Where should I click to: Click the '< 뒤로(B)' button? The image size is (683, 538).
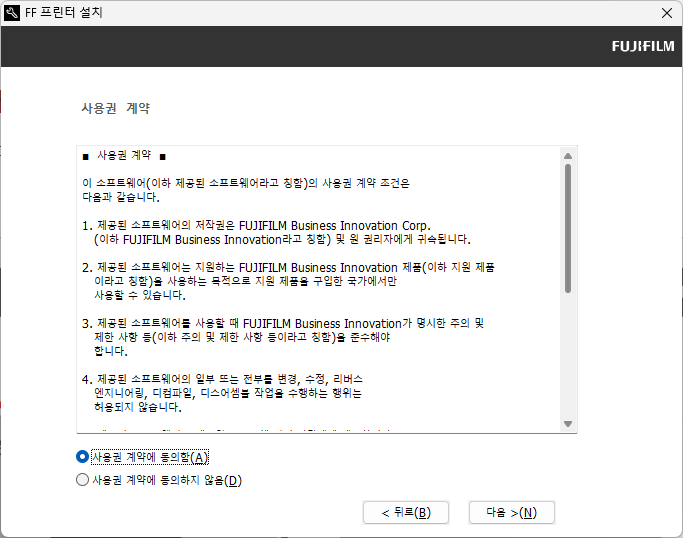click(406, 512)
